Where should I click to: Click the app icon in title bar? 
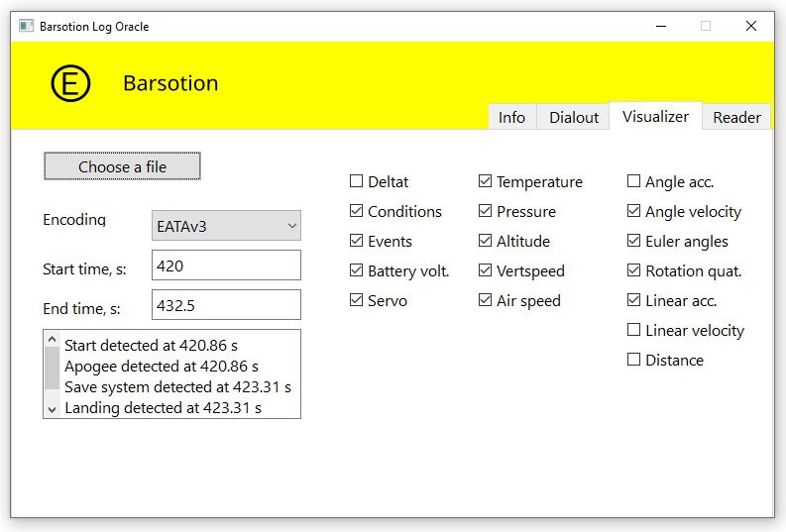(x=27, y=27)
